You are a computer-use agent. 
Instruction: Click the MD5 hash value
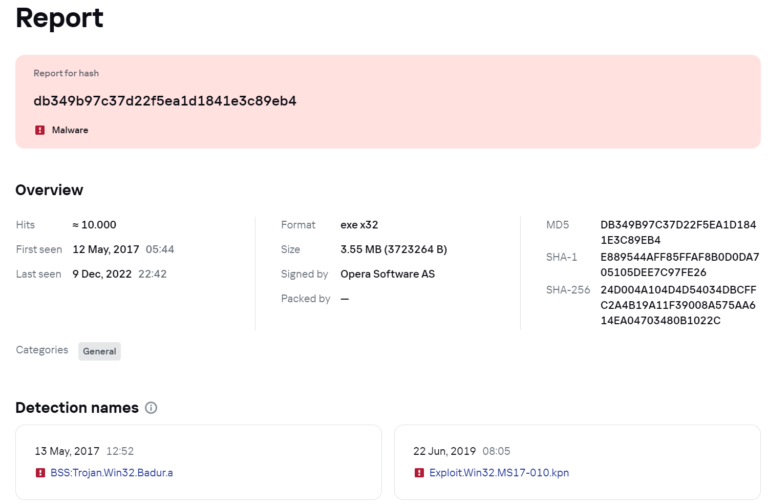[x=678, y=232]
